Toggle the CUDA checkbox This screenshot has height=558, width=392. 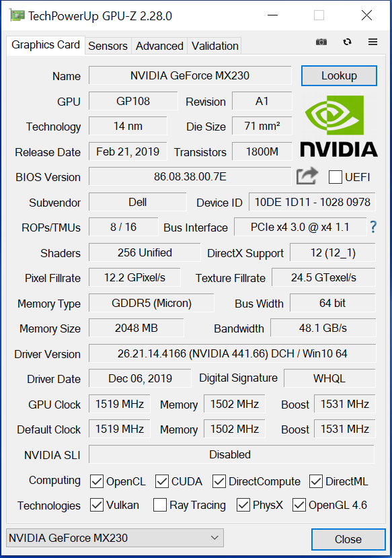(x=161, y=481)
